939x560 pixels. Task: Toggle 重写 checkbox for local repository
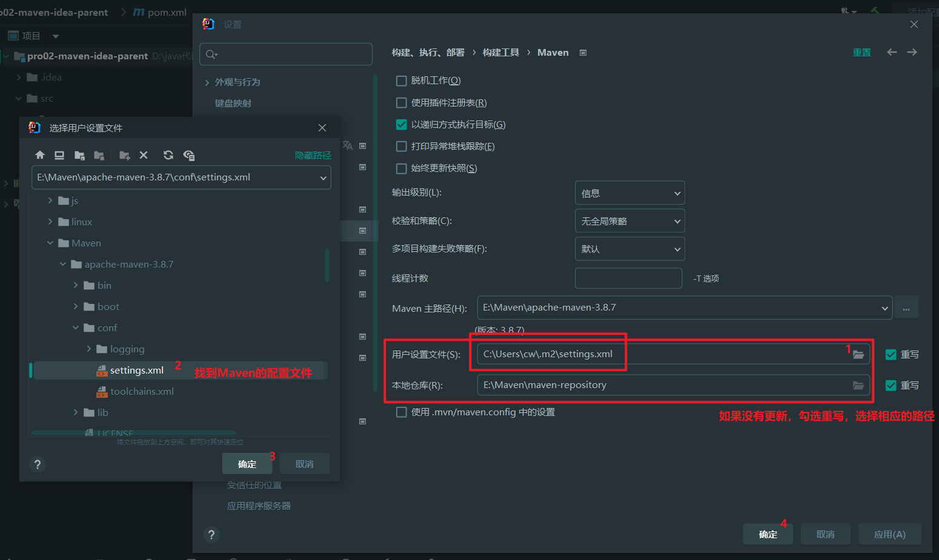click(891, 385)
